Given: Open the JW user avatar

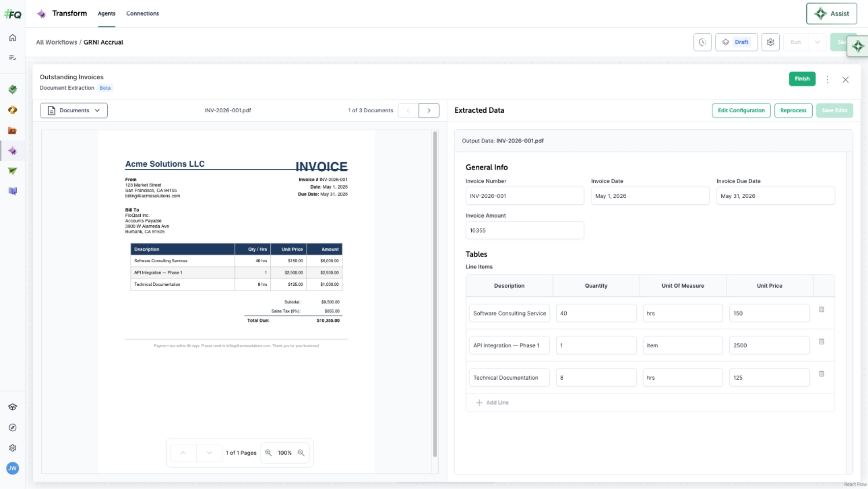Looking at the screenshot, I should [13, 468].
